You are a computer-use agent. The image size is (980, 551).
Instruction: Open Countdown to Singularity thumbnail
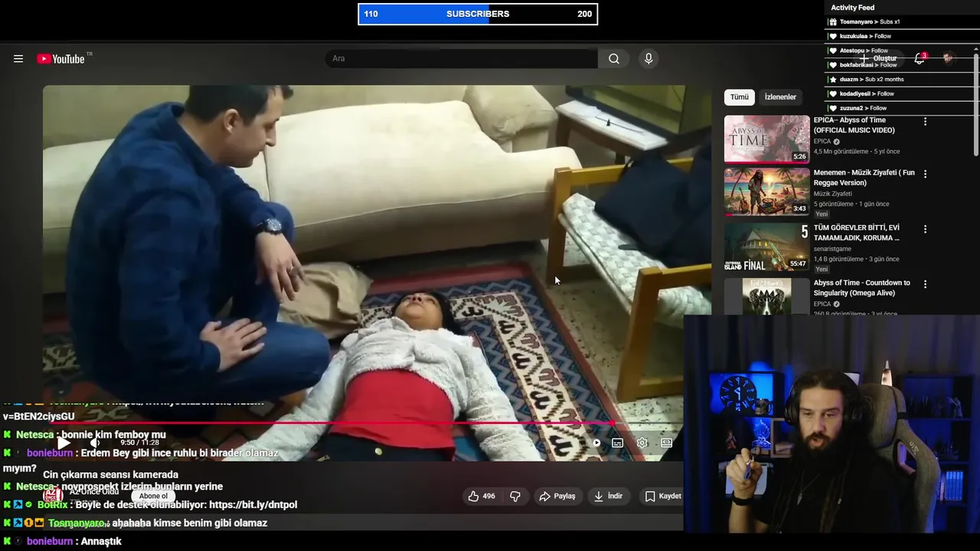767,296
